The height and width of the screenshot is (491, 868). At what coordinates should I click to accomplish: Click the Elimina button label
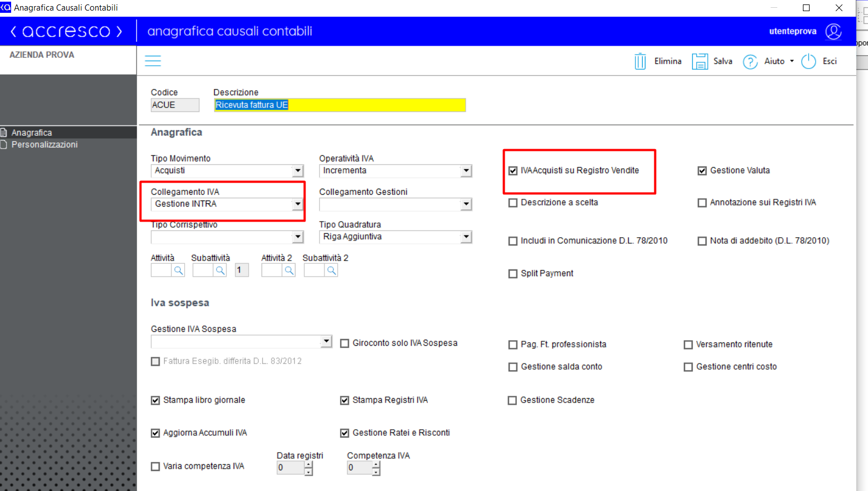point(668,61)
